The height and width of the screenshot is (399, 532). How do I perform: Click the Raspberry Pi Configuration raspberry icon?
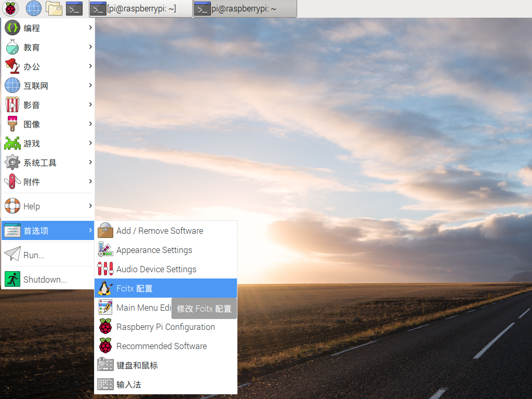pyautogui.click(x=105, y=326)
